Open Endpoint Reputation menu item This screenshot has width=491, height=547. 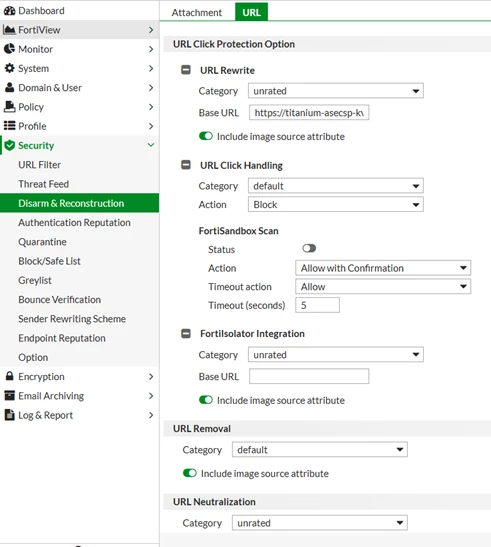pyautogui.click(x=62, y=338)
